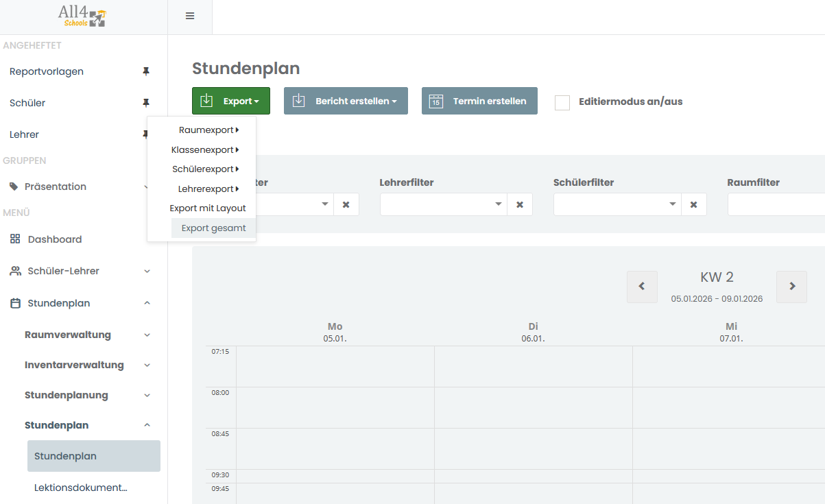Screen dimensions: 825x504
Task: Click the Stundenplan calendar icon in sidebar
Action: (15, 303)
